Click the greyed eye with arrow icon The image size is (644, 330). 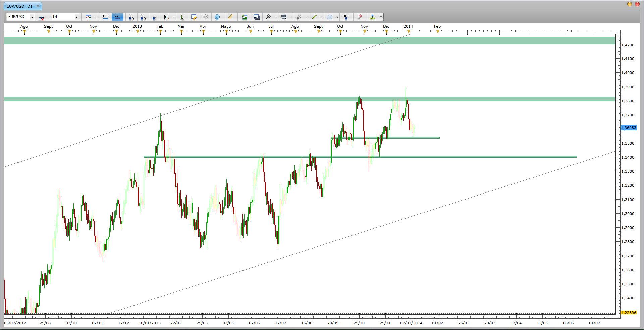[205, 17]
